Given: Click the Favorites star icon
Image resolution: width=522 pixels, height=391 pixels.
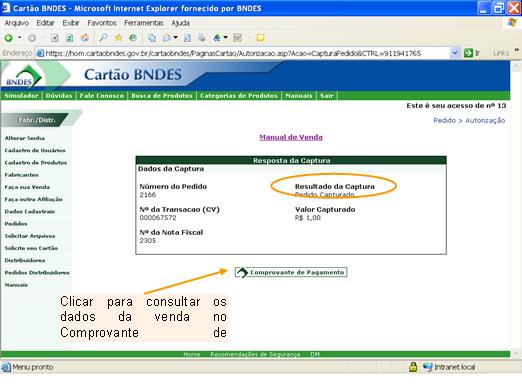Looking at the screenshot, I should (118, 38).
